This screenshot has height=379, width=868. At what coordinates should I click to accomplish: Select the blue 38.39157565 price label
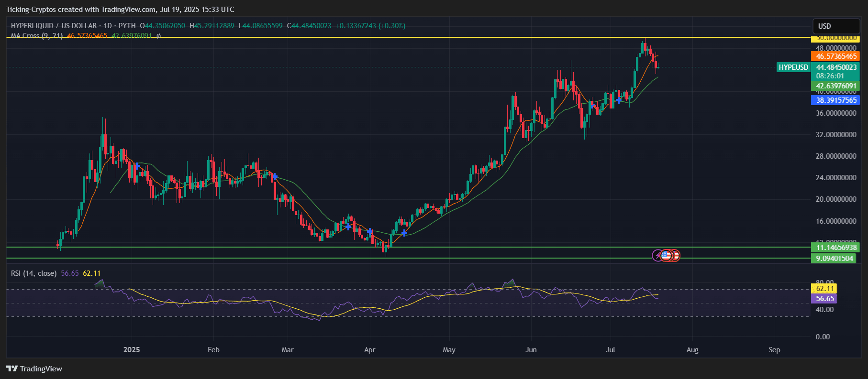click(835, 100)
